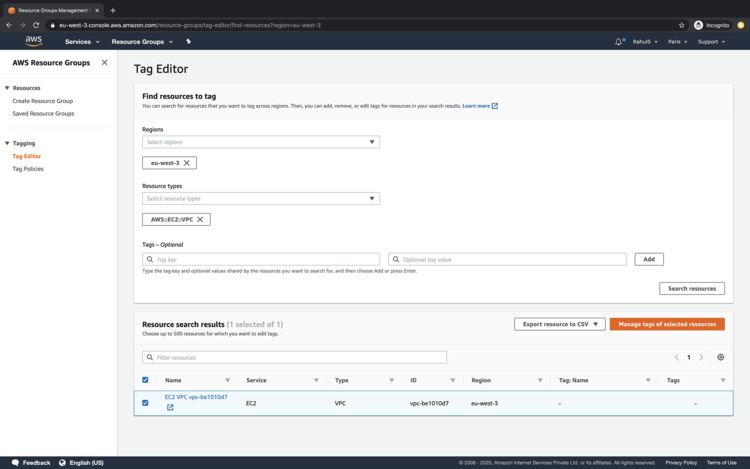Uncheck the EC2 VPC vpc-be1010d7 row checkbox

[145, 403]
